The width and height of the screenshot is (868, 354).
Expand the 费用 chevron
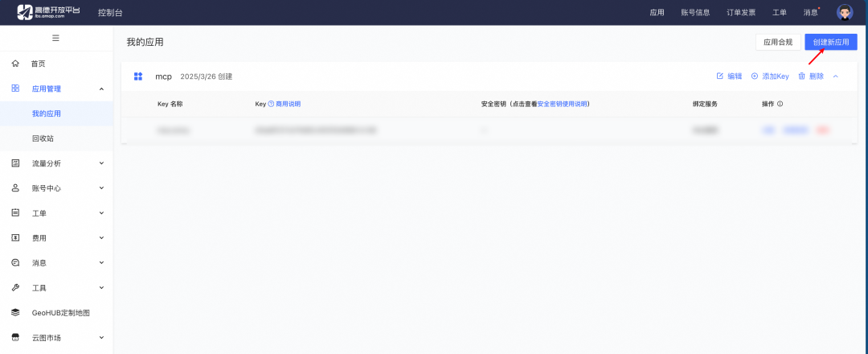pos(102,238)
